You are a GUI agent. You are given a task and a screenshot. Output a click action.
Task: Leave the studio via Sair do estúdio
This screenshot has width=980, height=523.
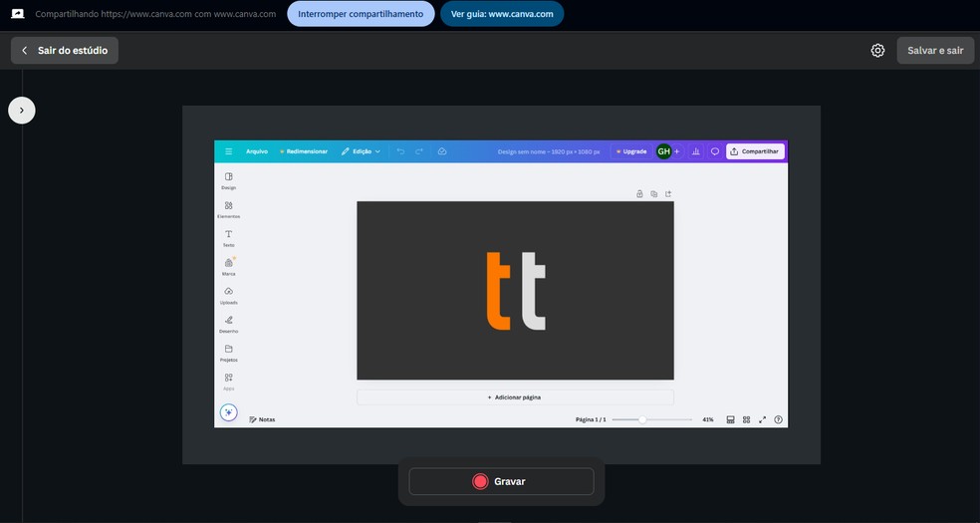65,51
